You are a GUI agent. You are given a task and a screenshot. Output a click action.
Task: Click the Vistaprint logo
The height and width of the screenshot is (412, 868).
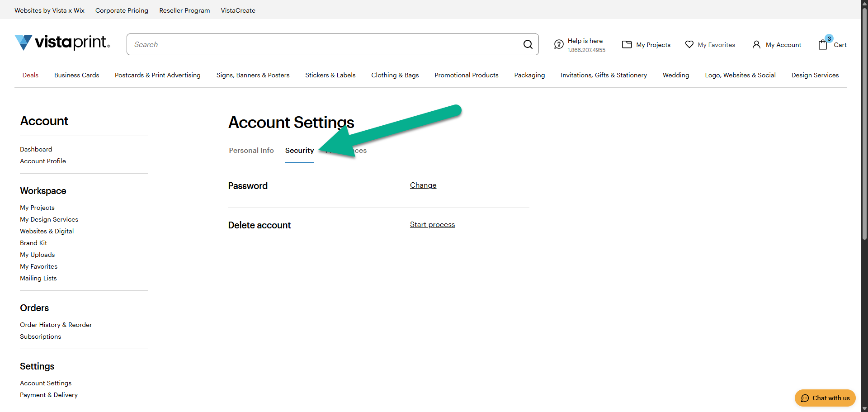coord(62,43)
